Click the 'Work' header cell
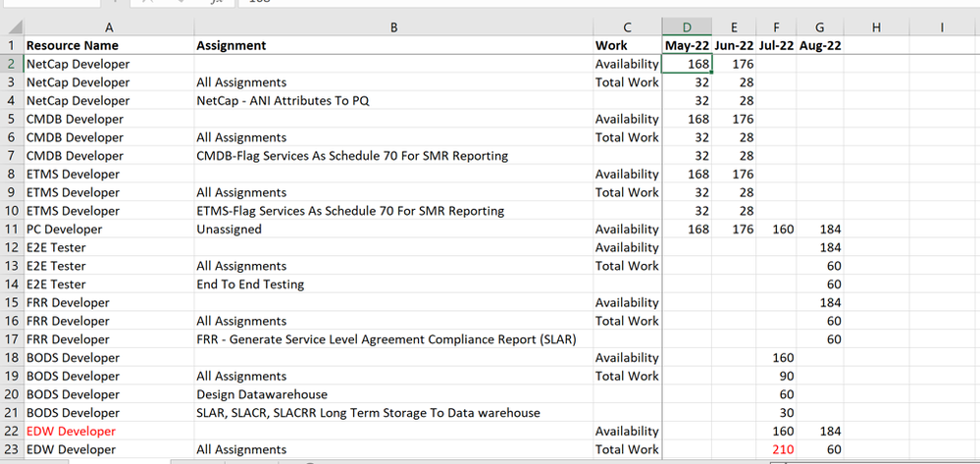This screenshot has height=464, width=980. (628, 46)
